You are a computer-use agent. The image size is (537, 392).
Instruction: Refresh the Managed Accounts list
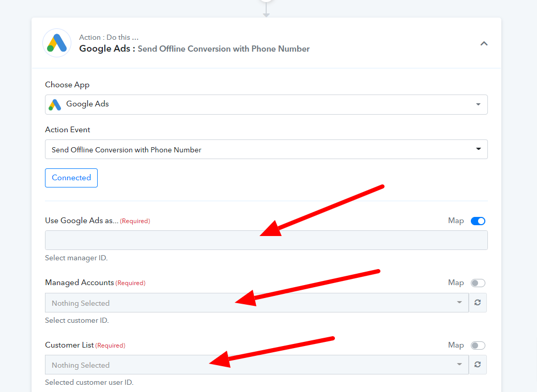pyautogui.click(x=478, y=303)
